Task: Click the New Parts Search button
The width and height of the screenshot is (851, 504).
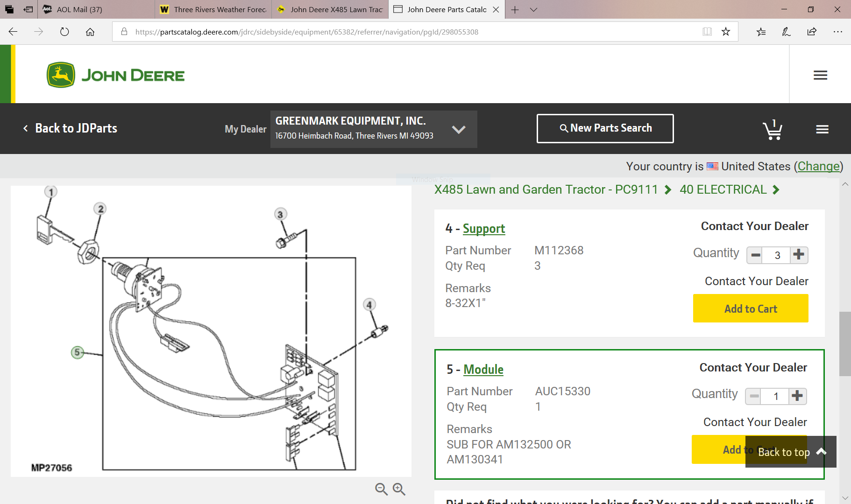Action: point(605,128)
